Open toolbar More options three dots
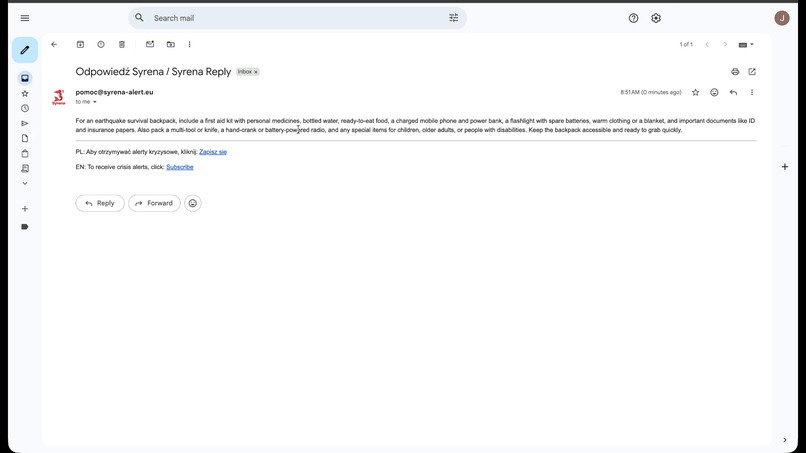This screenshot has height=453, width=806. [x=189, y=44]
